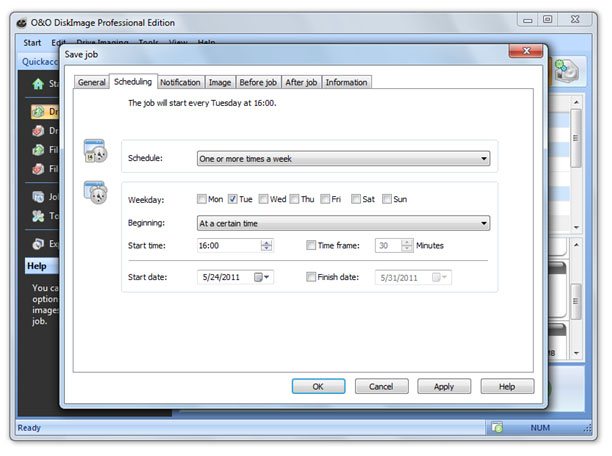This screenshot has height=456, width=612.
Task: Click into the Start time field
Action: 227,245
